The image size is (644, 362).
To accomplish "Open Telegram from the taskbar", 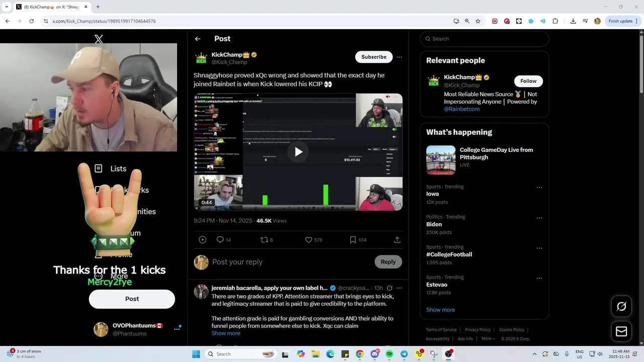I will click(x=404, y=354).
